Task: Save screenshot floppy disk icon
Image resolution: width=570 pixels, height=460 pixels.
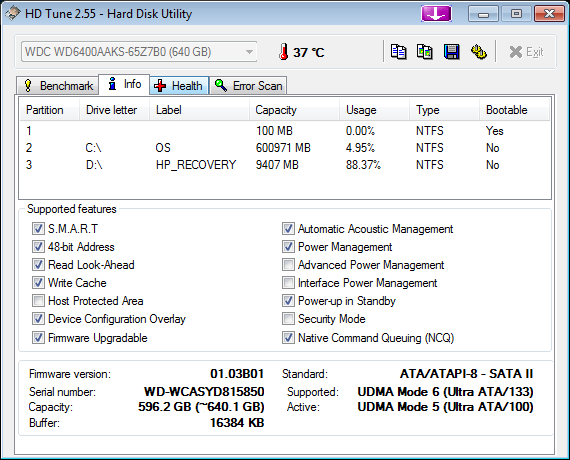Action: [451, 52]
